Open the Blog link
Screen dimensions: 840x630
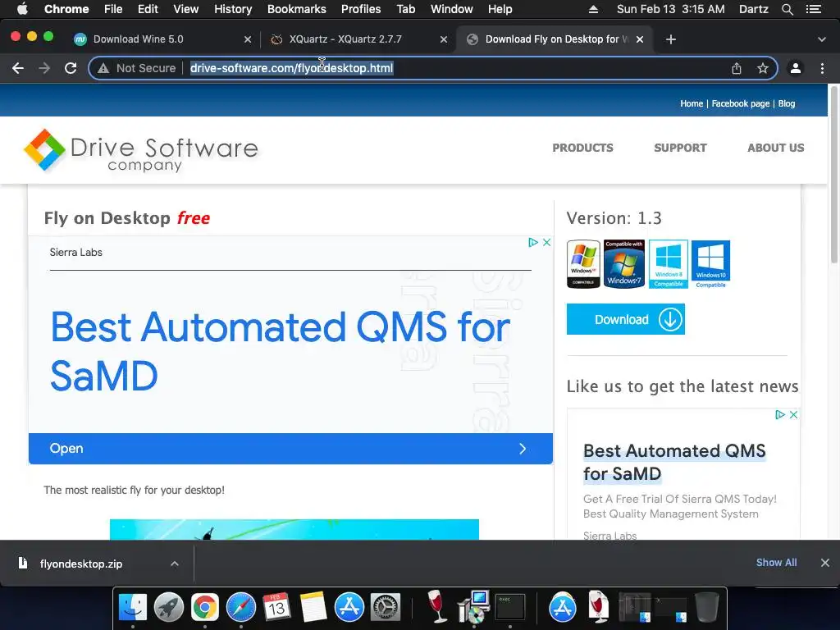[787, 103]
